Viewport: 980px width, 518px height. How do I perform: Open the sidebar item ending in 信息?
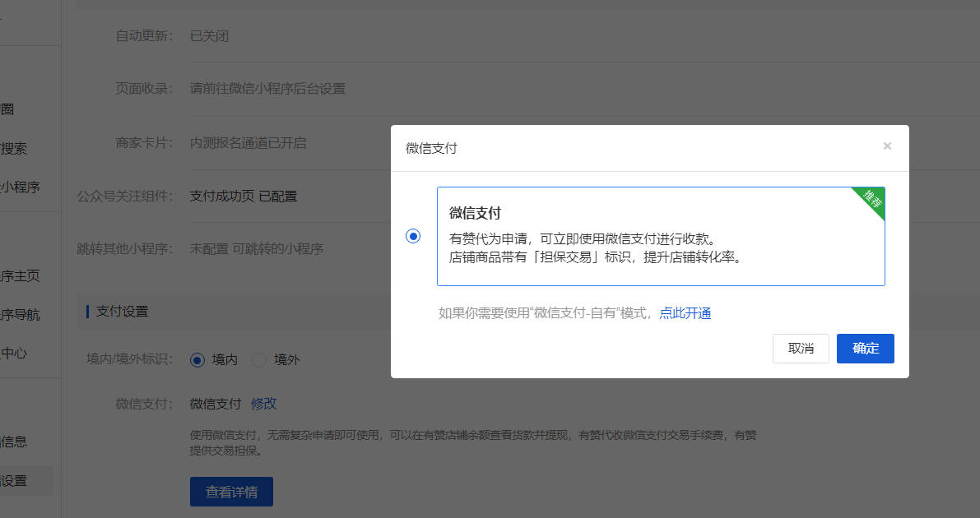point(14,442)
